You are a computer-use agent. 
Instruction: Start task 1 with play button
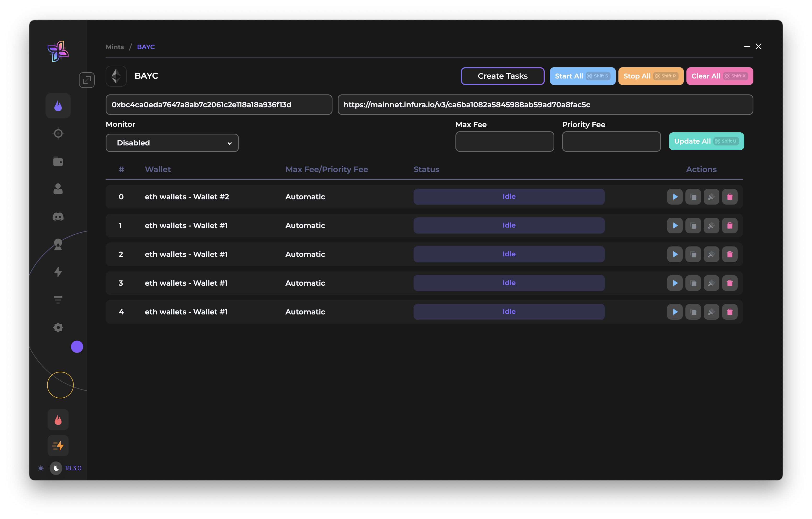coord(675,225)
